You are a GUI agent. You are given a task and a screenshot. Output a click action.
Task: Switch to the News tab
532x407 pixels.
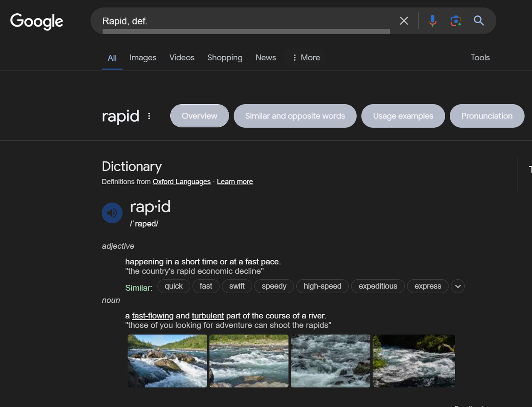tap(266, 58)
